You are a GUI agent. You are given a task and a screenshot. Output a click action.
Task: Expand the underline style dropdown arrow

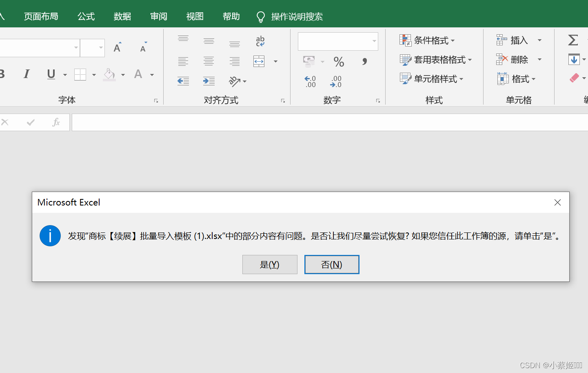click(x=65, y=75)
